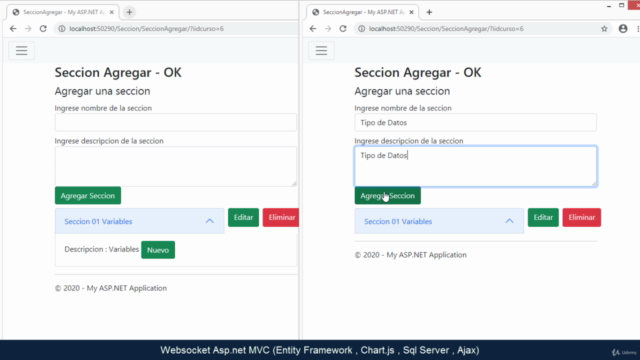
Task: Click Eliminar button in right window
Action: pos(582,218)
